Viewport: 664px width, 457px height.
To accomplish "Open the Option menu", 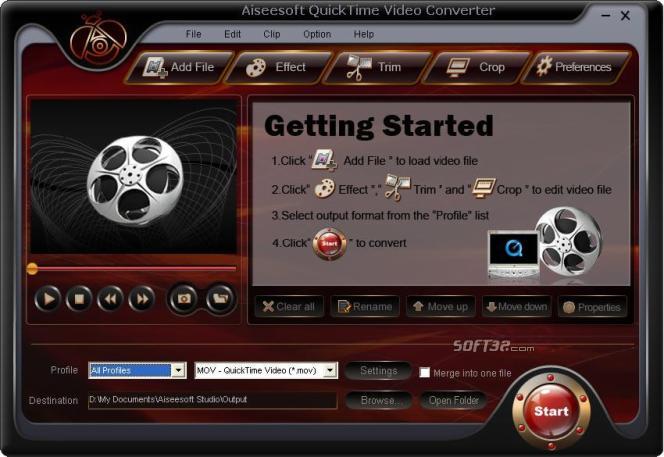I will [317, 34].
